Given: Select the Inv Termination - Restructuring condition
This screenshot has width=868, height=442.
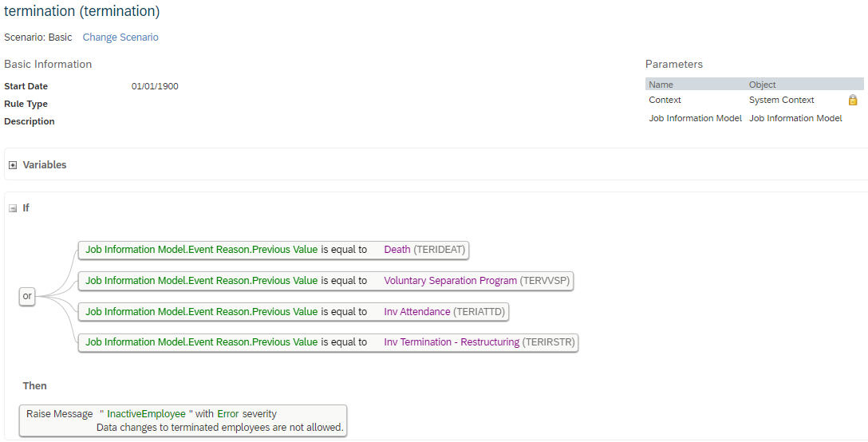Looking at the screenshot, I should point(328,342).
